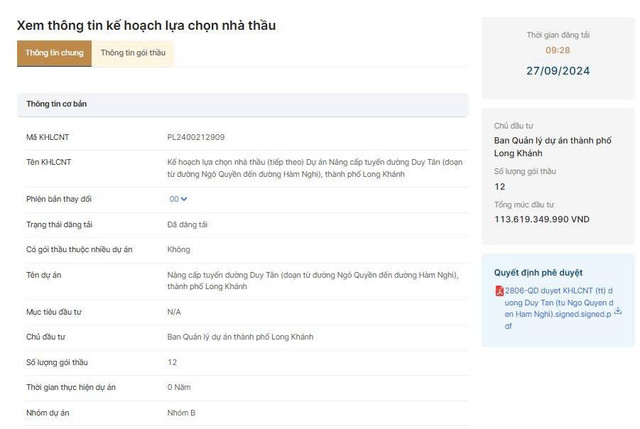Image resolution: width=640 pixels, height=429 pixels.
Task: Select the posting date 27/09/2024
Action: (x=558, y=71)
